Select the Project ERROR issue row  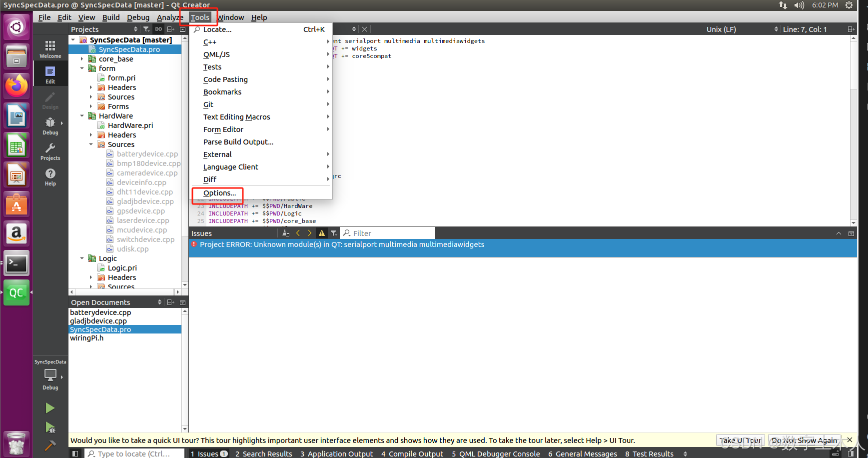click(x=523, y=248)
